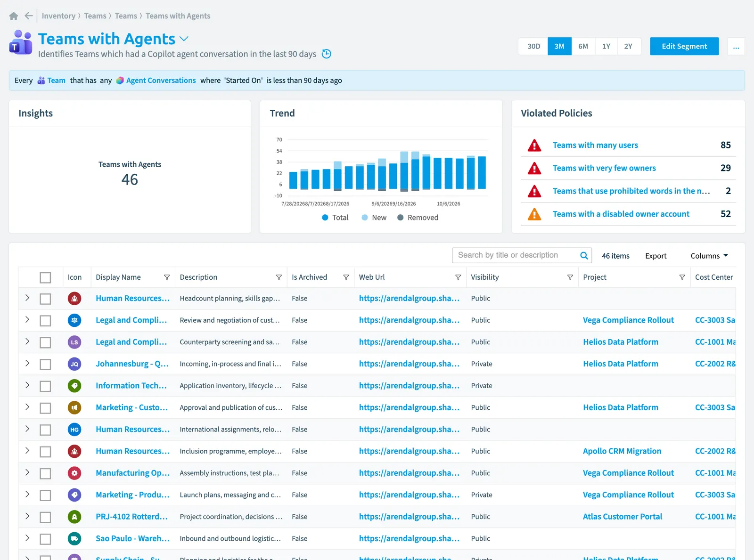Select the 2Y time range
Image resolution: width=754 pixels, height=560 pixels.
tap(629, 46)
